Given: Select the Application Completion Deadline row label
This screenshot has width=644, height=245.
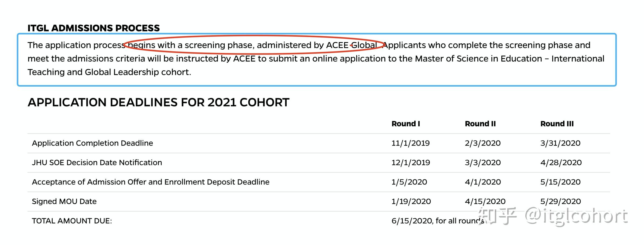Looking at the screenshot, I should (92, 143).
